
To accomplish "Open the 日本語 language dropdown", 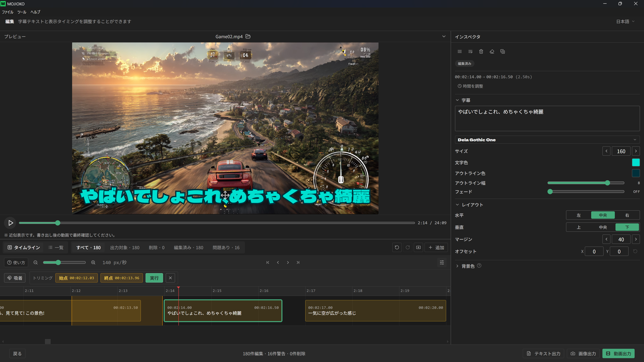I will point(625,21).
